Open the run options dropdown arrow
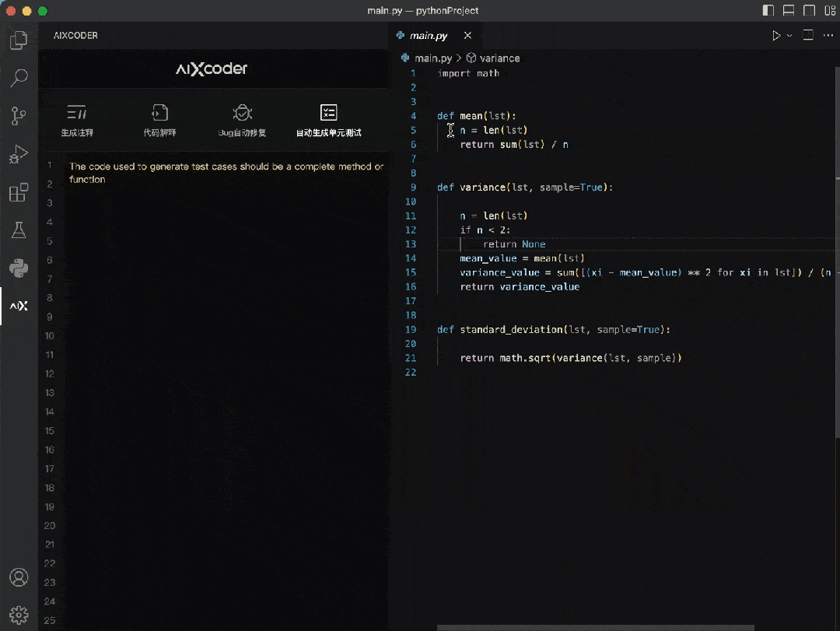The width and height of the screenshot is (840, 631). 789,36
